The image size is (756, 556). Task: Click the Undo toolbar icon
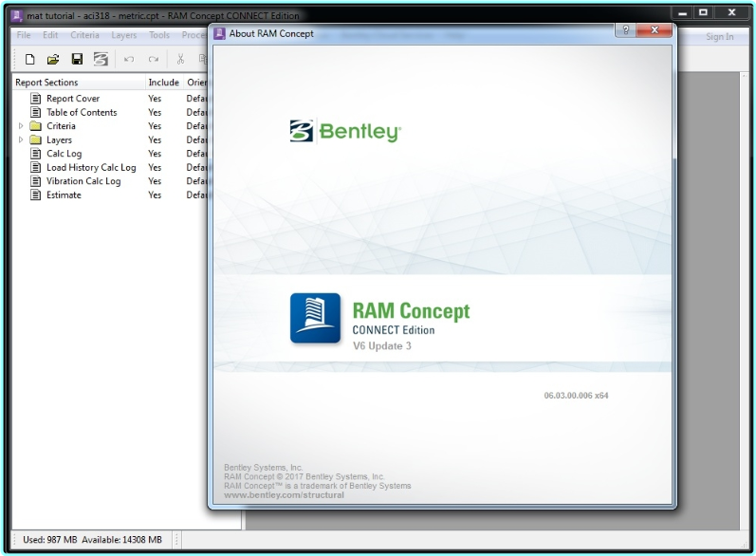click(x=129, y=60)
